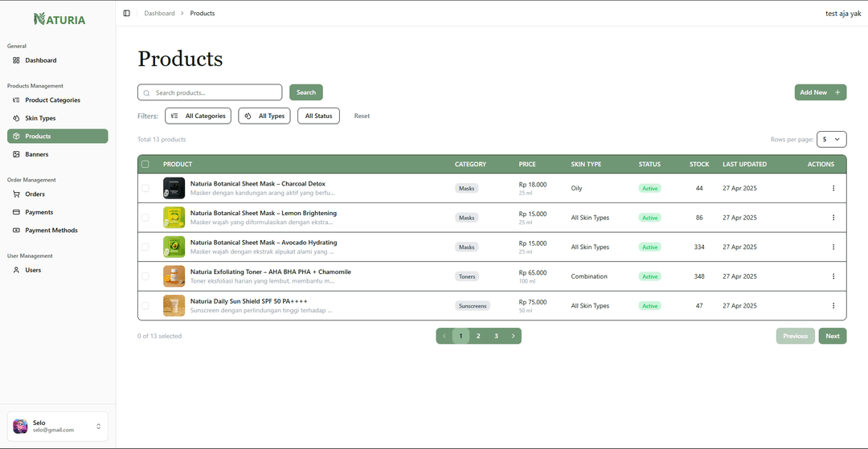Select the Daily Sun Shield product checkbox

pos(145,305)
